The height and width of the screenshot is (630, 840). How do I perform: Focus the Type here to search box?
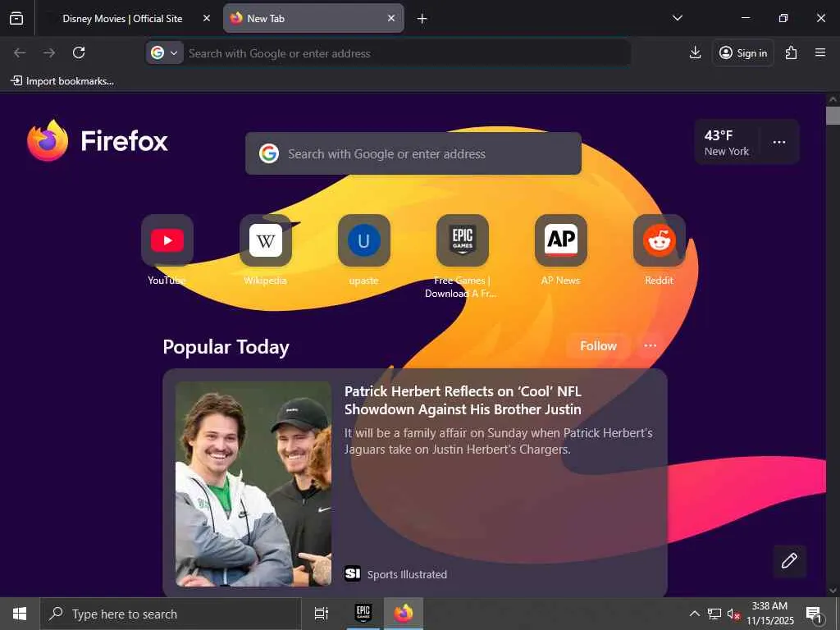pos(171,614)
